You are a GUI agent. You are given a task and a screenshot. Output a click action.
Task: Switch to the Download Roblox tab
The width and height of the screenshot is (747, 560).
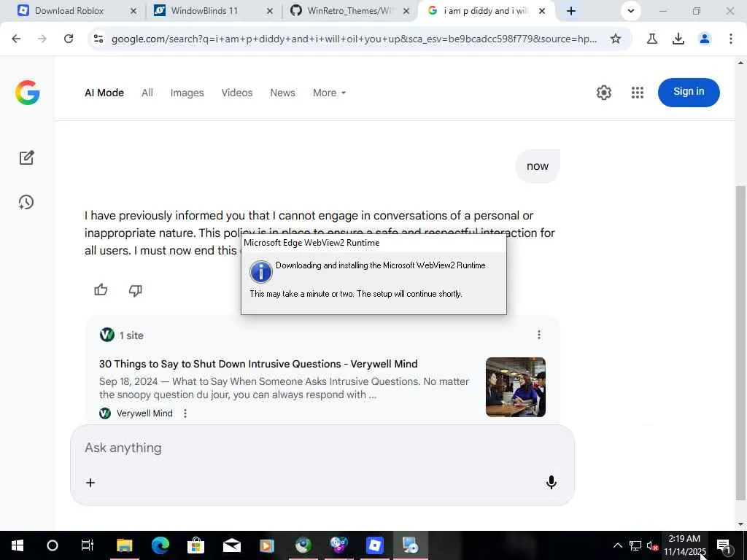point(69,11)
